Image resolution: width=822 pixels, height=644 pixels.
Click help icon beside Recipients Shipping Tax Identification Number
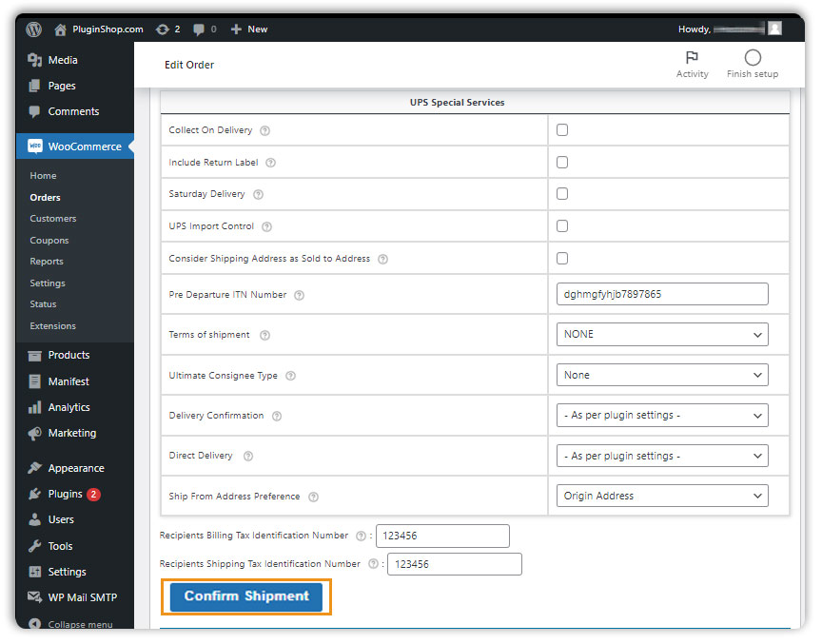click(373, 564)
